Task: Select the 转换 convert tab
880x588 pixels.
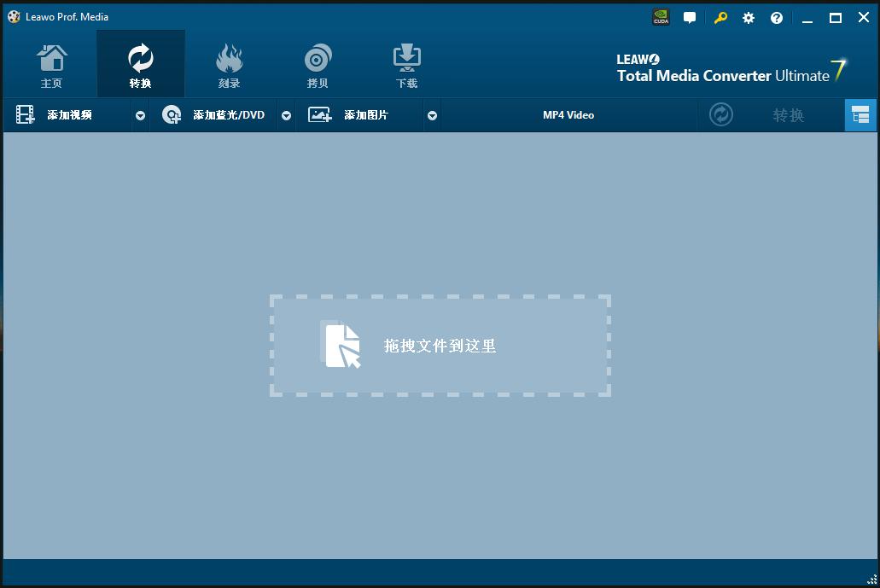Action: pyautogui.click(x=140, y=66)
